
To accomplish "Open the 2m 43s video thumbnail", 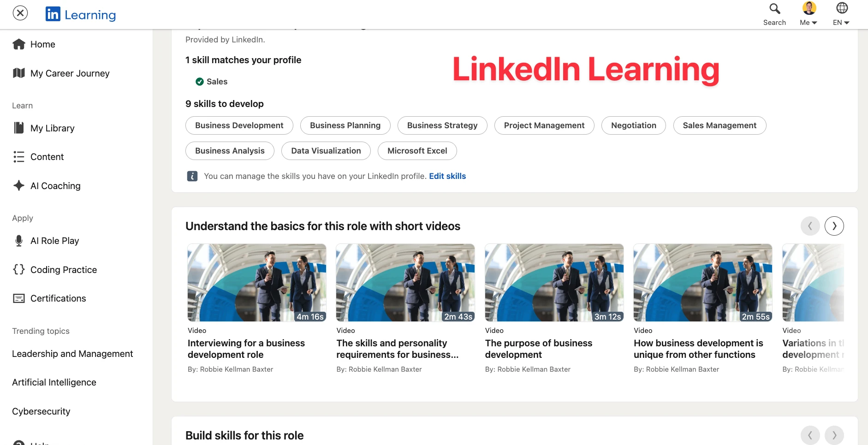I will pyautogui.click(x=405, y=283).
